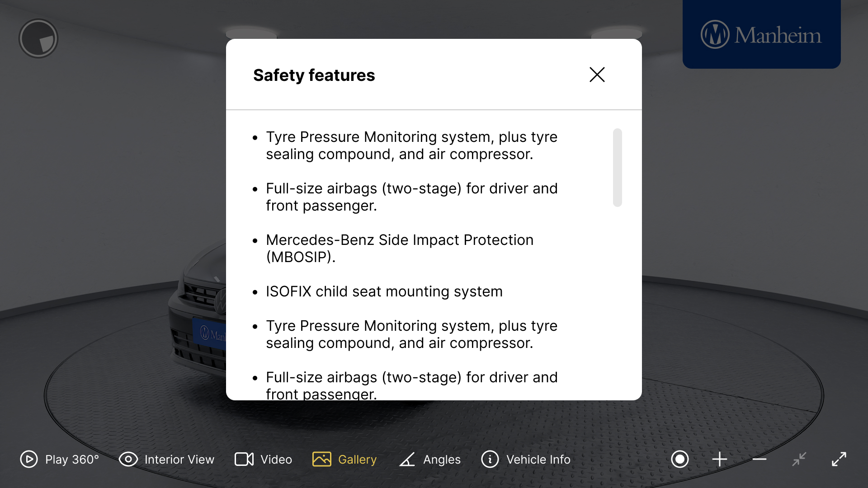Close the Safety features dialog
Image resolution: width=868 pixels, height=488 pixels.
pos(597,75)
